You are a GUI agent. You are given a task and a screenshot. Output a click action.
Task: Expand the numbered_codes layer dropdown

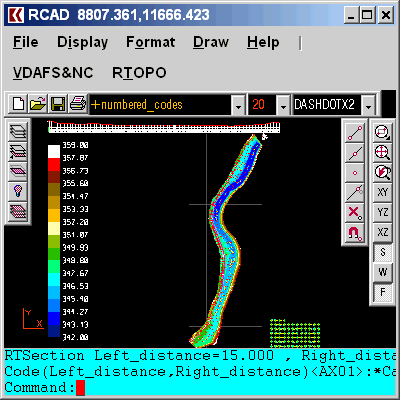[238, 105]
